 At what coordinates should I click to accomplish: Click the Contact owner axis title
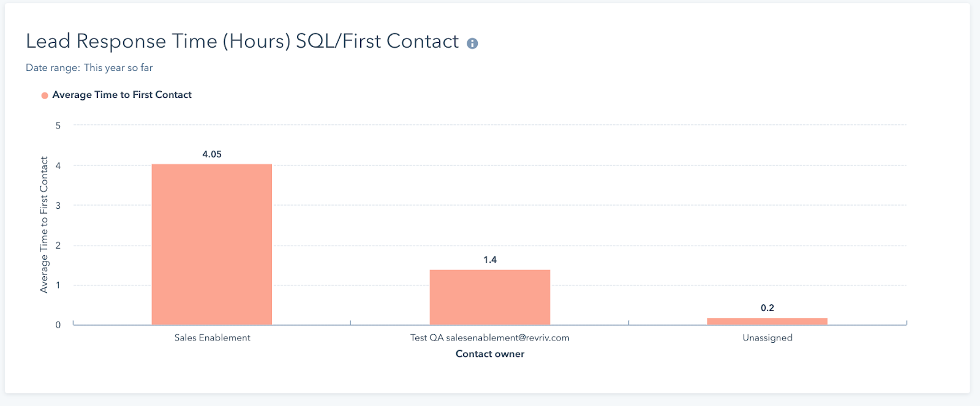(490, 354)
